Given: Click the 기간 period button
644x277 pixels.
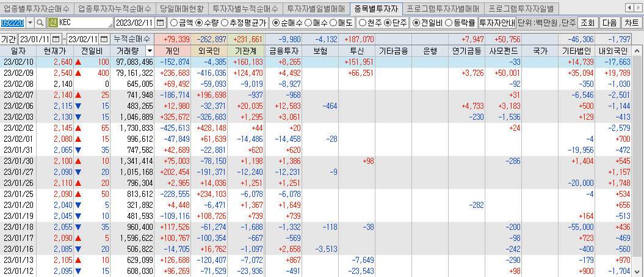Looking at the screenshot, I should pos(9,40).
